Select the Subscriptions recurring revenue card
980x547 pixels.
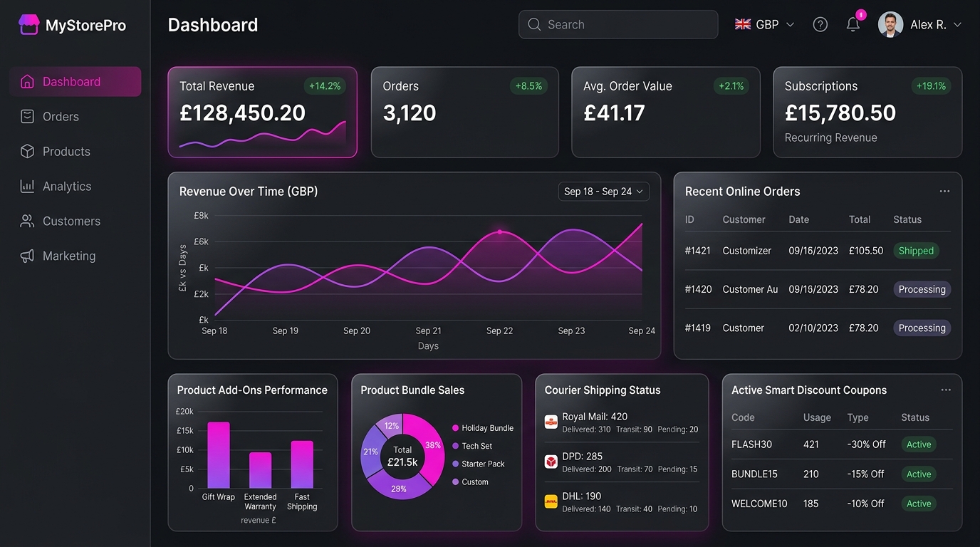coord(867,112)
